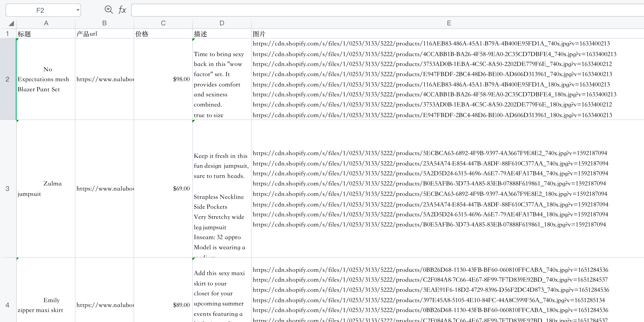Click the Select All corner triangle

[x=11, y=24]
